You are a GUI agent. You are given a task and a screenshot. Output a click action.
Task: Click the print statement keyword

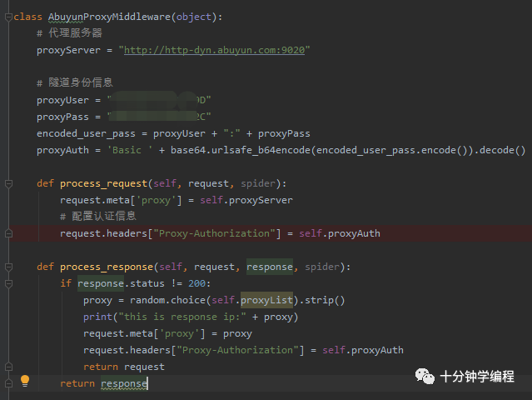click(97, 317)
